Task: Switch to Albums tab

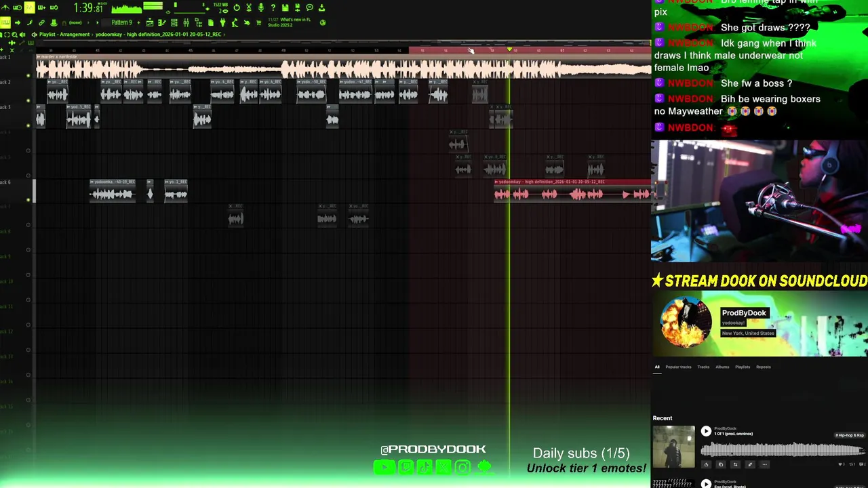Action: [x=722, y=367]
